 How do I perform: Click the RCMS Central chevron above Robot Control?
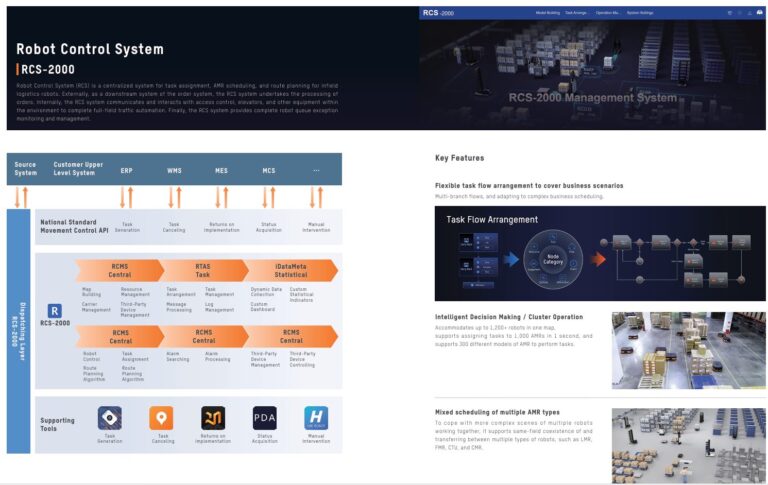(x=120, y=337)
